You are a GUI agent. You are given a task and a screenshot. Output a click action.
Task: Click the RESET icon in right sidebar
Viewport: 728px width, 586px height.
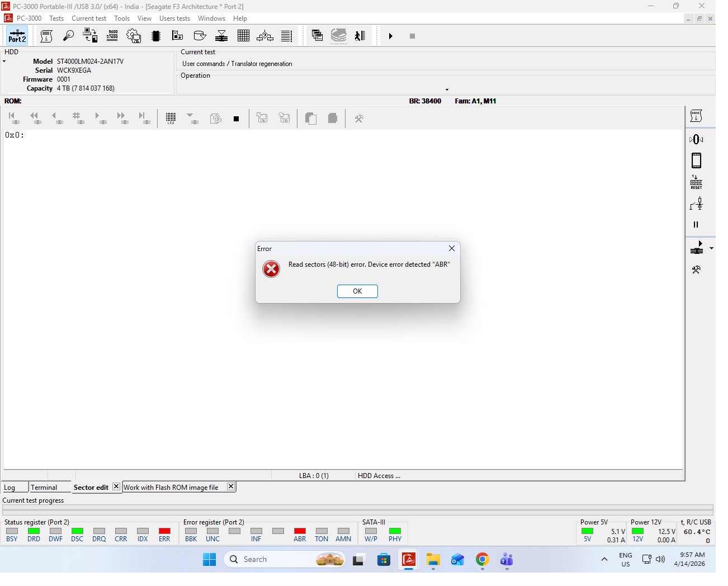(696, 182)
